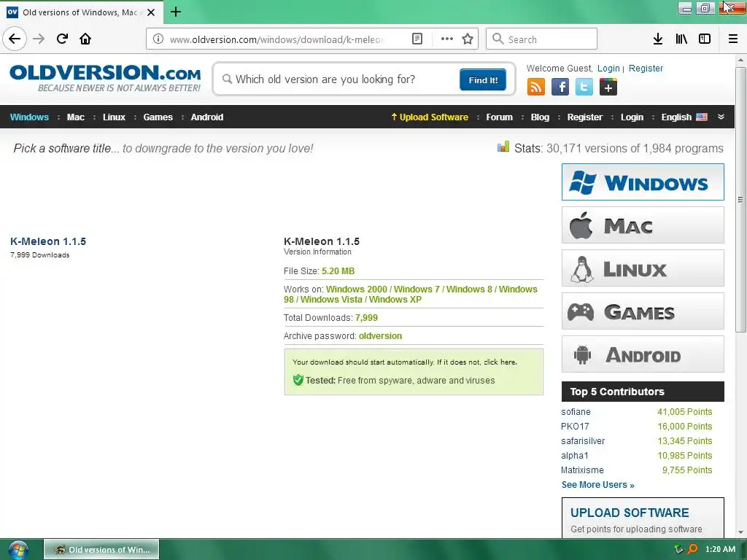Click the Find It! button
Image resolution: width=747 pixels, height=560 pixels.
click(483, 79)
